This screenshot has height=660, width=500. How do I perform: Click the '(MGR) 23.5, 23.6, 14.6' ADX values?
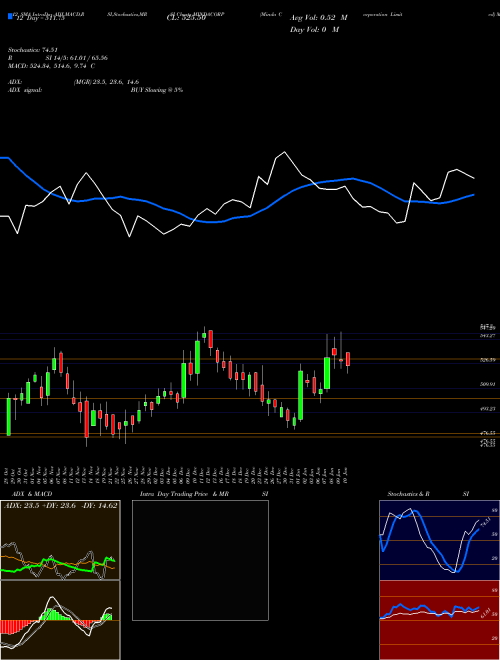(106, 82)
